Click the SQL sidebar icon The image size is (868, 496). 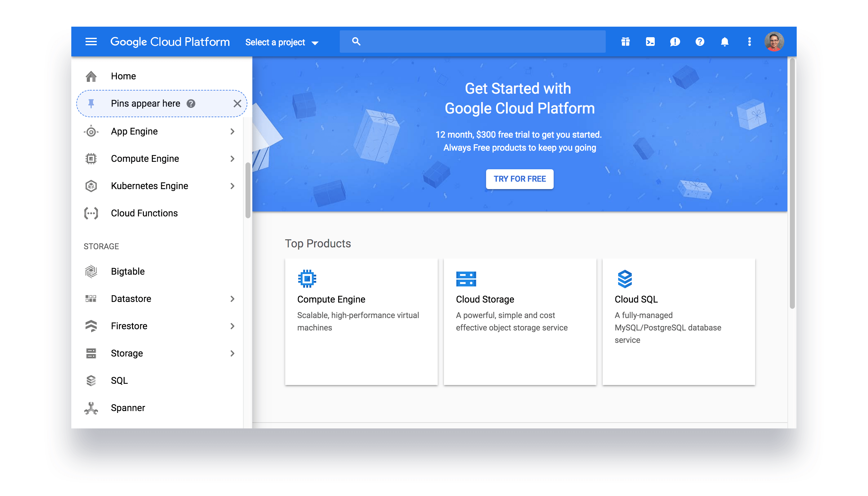tap(91, 380)
